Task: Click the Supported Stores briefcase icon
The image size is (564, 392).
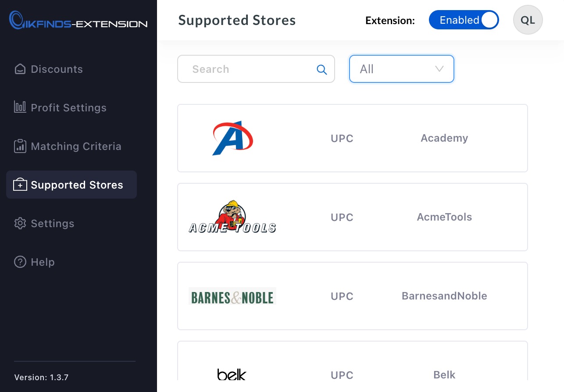Action: (x=20, y=185)
